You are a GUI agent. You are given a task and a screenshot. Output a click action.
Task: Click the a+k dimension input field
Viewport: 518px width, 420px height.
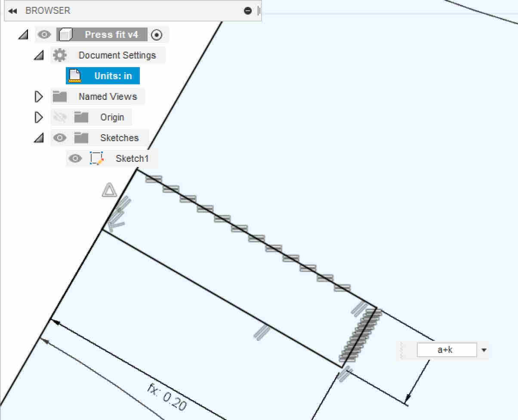pos(447,350)
